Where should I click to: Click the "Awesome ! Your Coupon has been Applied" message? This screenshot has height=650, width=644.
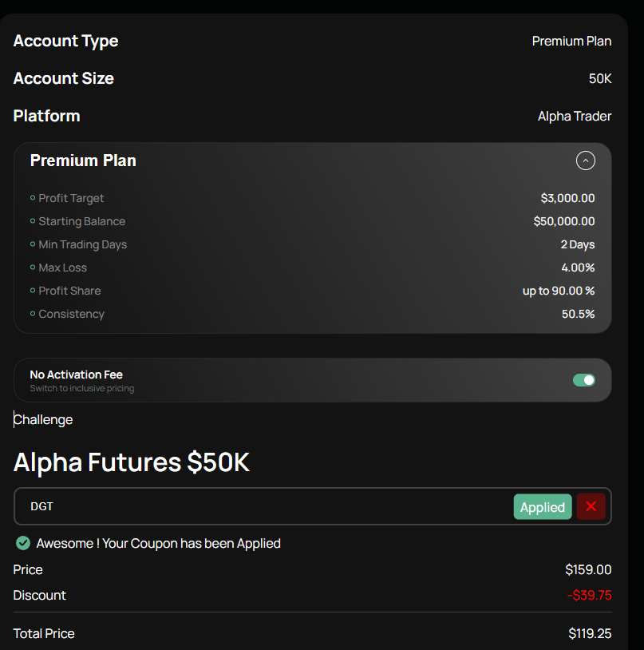[158, 544]
